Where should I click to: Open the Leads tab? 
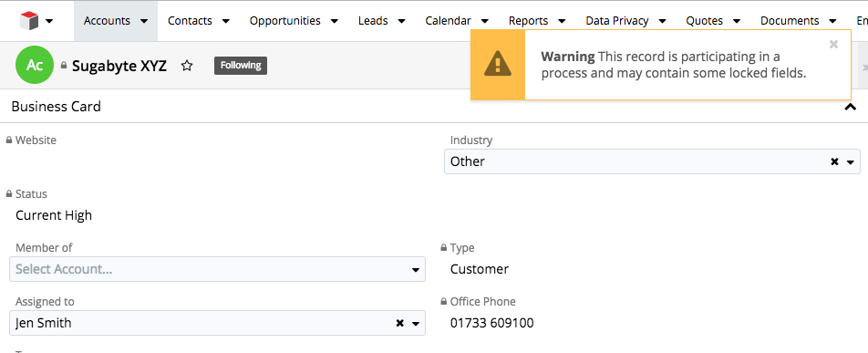tap(373, 21)
